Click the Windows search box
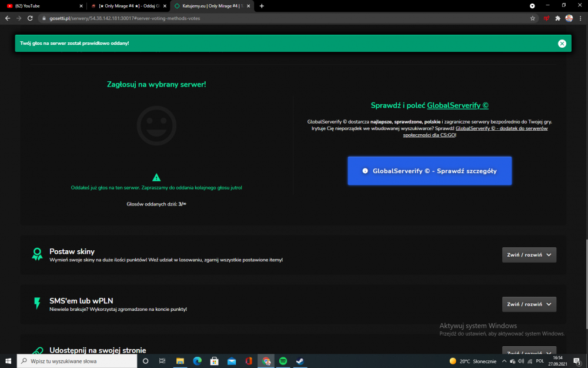Screen dimensions: 588x368 (77, 361)
